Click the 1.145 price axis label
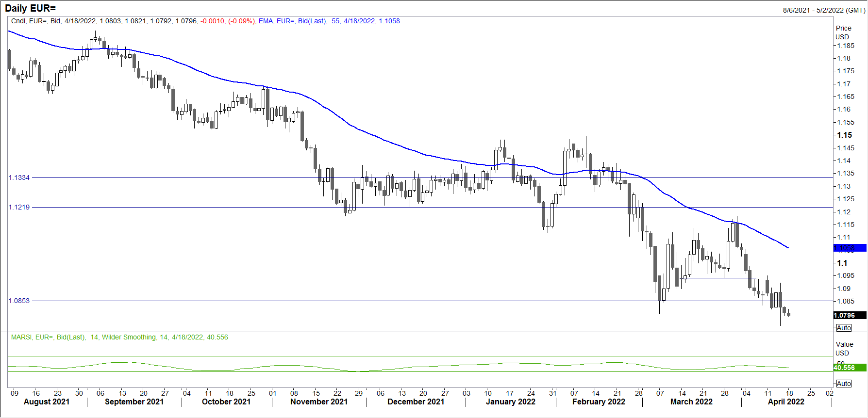The width and height of the screenshot is (868, 418). [846, 148]
